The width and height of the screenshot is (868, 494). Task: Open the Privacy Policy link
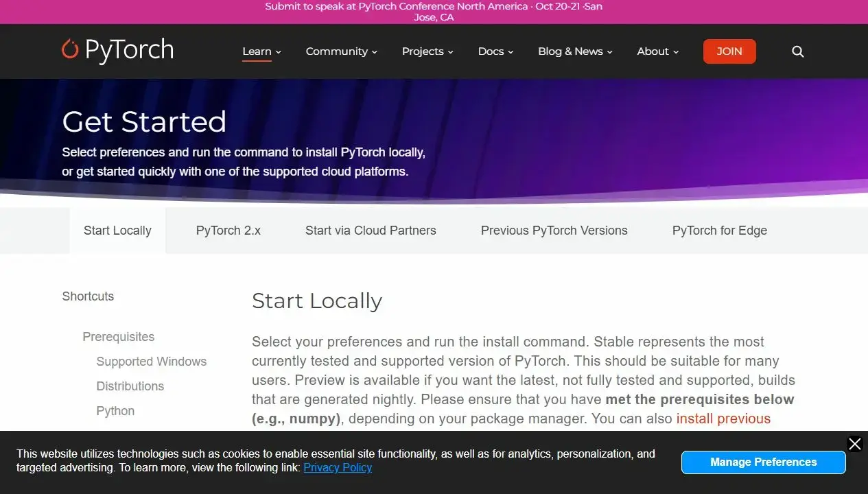[x=338, y=467]
